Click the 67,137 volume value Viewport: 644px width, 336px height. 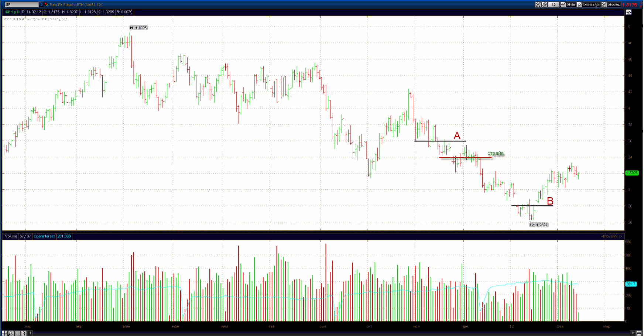[25, 236]
